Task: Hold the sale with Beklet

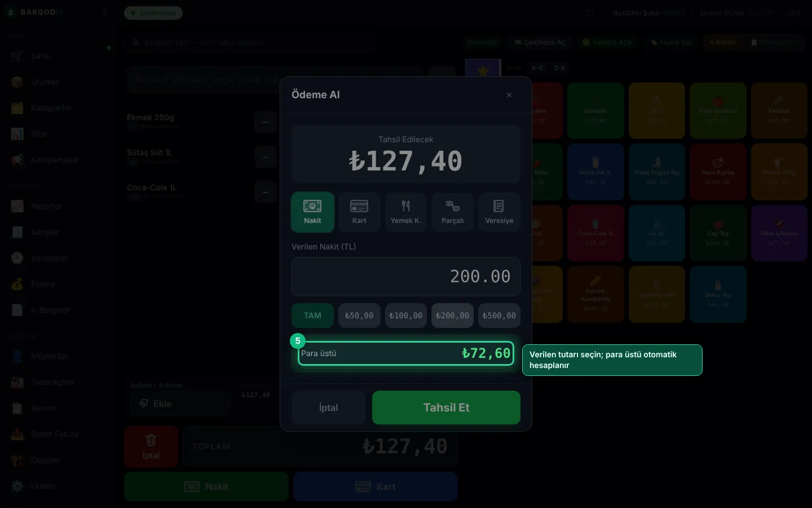Action: tap(723, 42)
